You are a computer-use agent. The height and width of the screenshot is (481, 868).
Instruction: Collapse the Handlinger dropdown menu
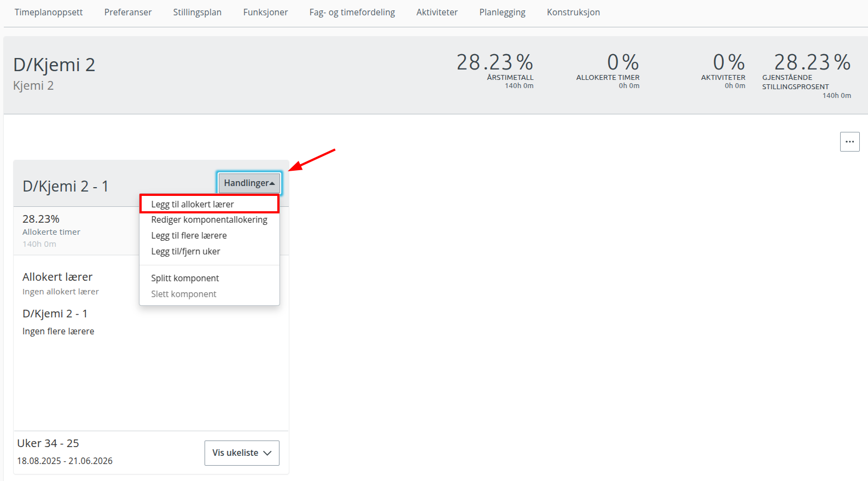(x=249, y=183)
